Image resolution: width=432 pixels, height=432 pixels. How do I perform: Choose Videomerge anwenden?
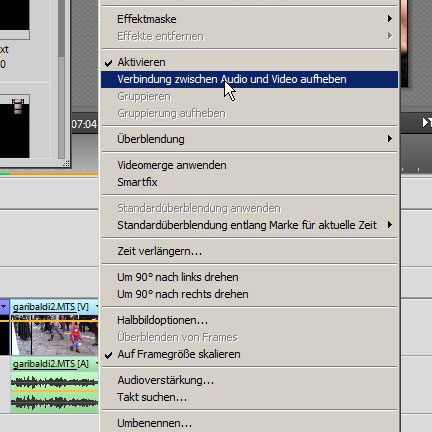click(x=249, y=165)
